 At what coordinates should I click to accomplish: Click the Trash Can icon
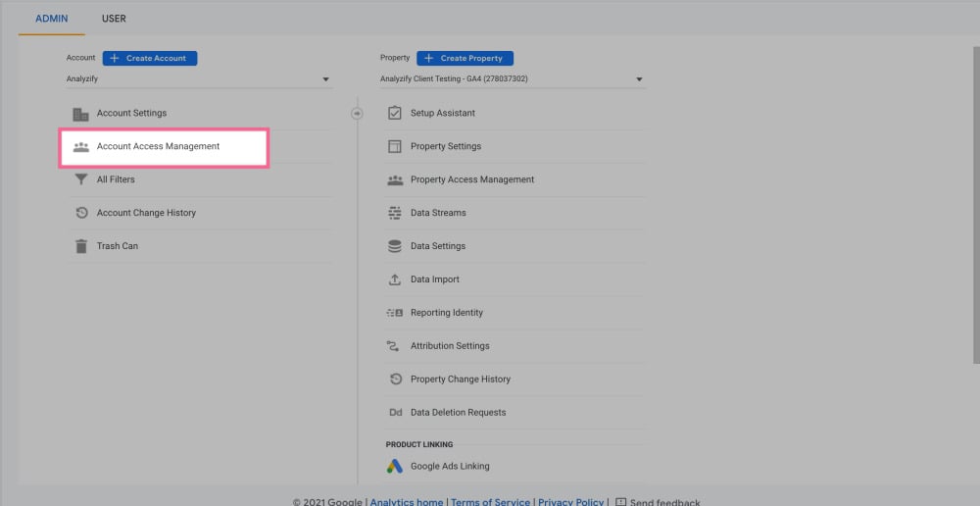tap(81, 246)
